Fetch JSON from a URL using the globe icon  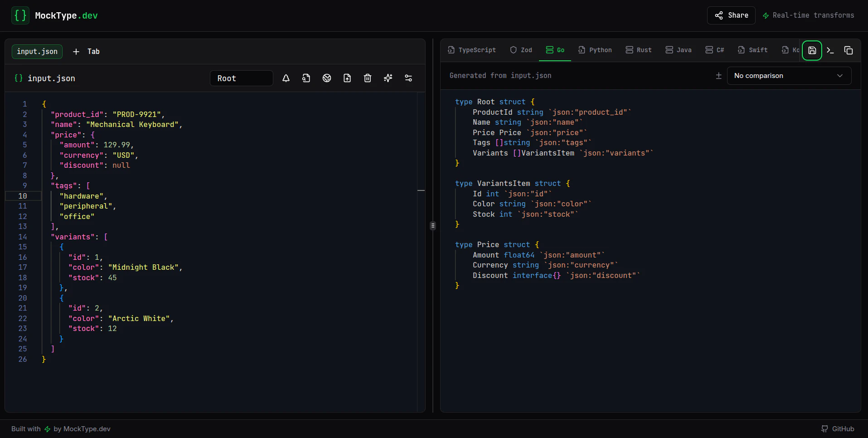(x=327, y=78)
